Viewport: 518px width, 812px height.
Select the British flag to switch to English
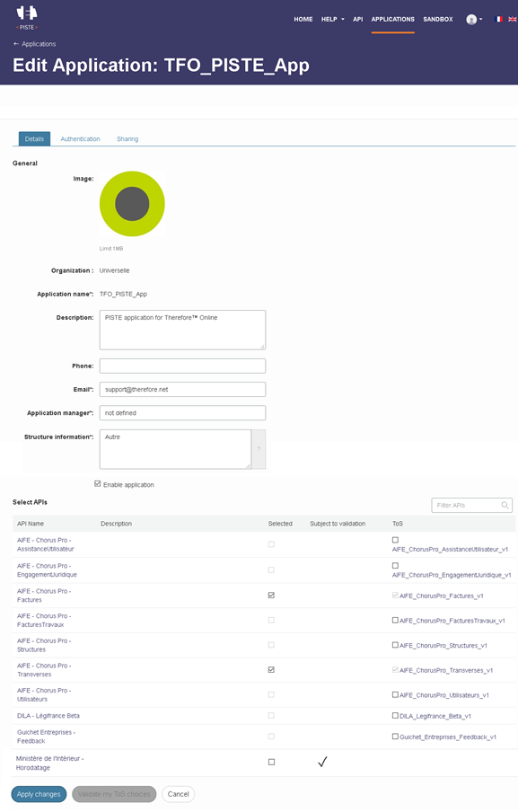pyautogui.click(x=512, y=19)
